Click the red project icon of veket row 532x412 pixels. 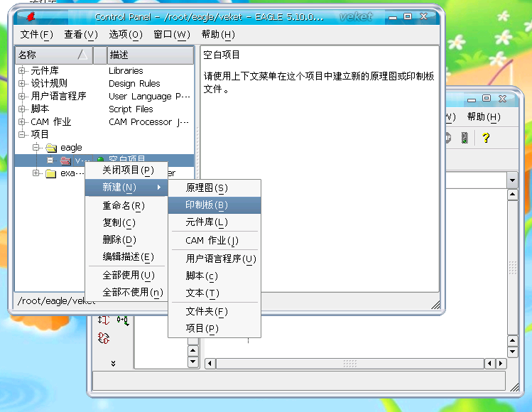(x=65, y=161)
